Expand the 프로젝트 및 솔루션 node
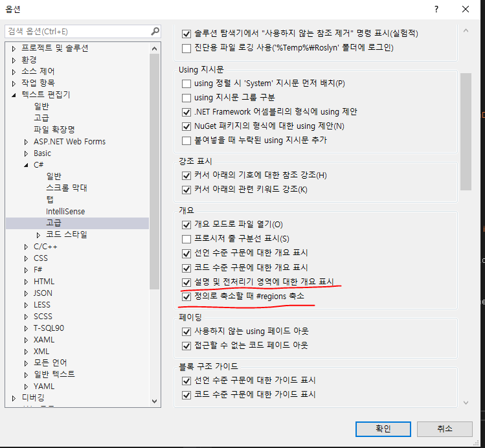Viewport: 485px width, 448px height. pos(14,49)
